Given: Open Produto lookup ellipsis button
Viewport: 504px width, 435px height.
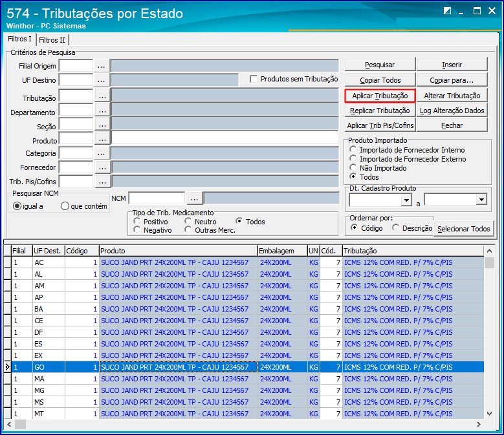Looking at the screenshot, I should 102,139.
